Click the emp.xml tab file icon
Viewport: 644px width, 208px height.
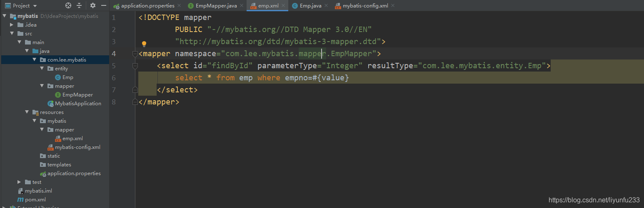coord(253,6)
